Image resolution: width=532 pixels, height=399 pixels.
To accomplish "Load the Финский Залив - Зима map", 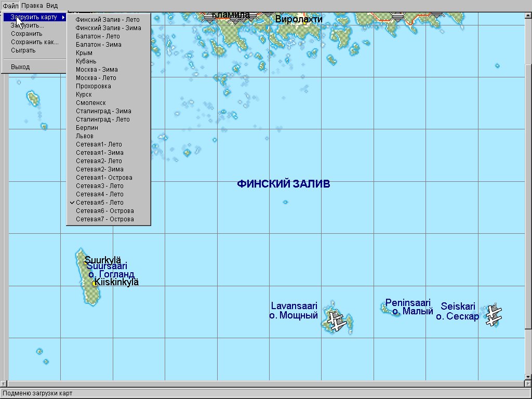I will coord(108,28).
